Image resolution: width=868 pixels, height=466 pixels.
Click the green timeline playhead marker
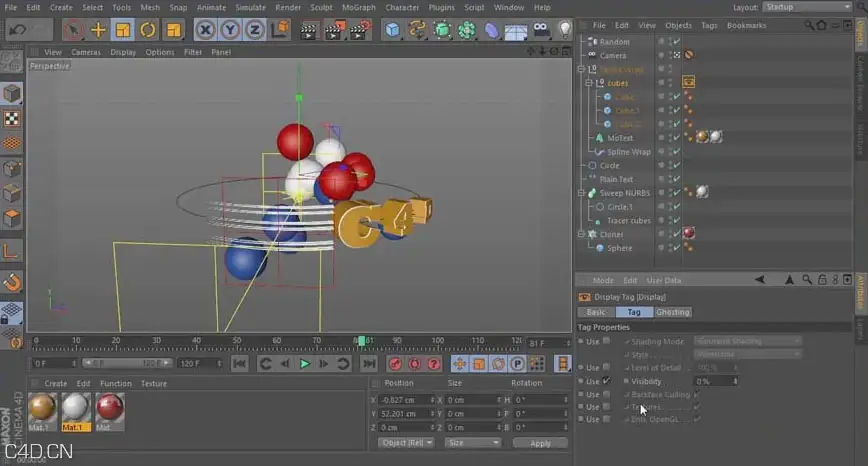coord(361,341)
